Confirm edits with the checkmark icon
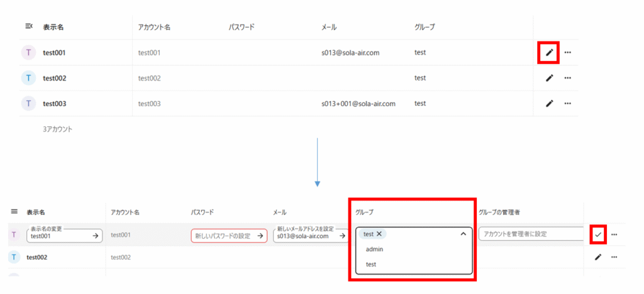 [597, 234]
